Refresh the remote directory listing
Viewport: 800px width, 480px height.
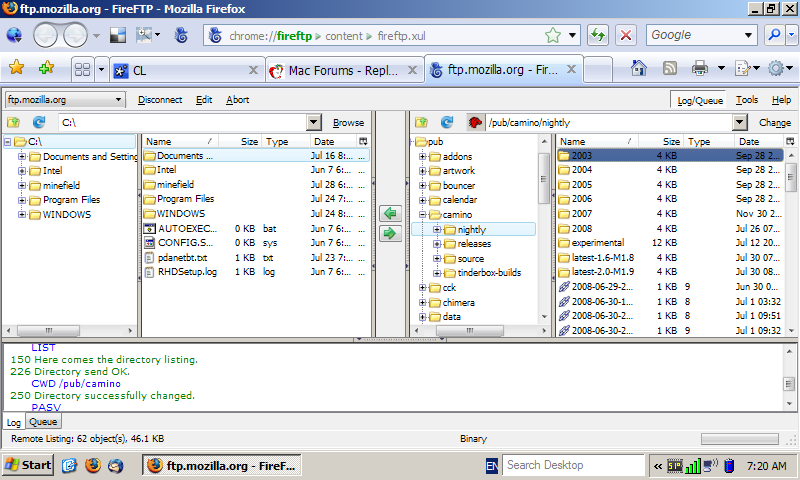447,122
